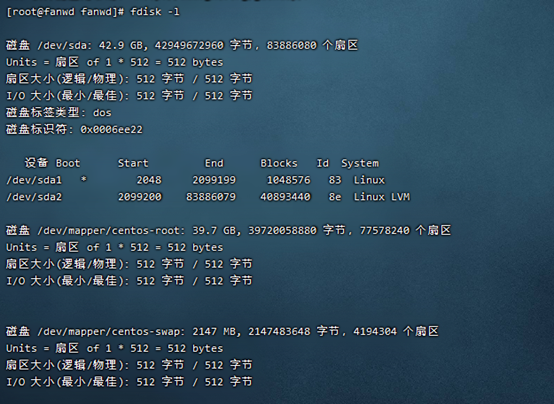Click the blocks value 1048576
Image resolution: width=554 pixels, height=404 pixels.
tap(288, 180)
